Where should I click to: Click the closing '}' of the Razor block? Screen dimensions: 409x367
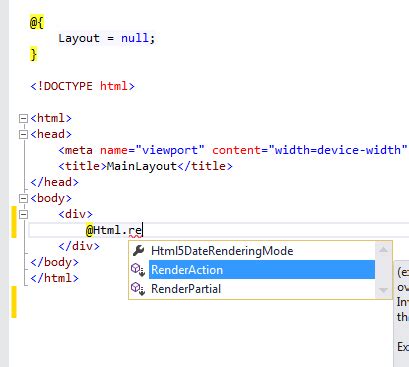[x=33, y=54]
